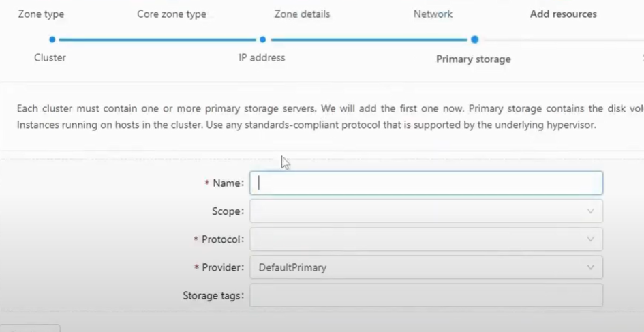Image resolution: width=644 pixels, height=332 pixels.
Task: Click the IP address sub-step dot
Action: point(263,40)
